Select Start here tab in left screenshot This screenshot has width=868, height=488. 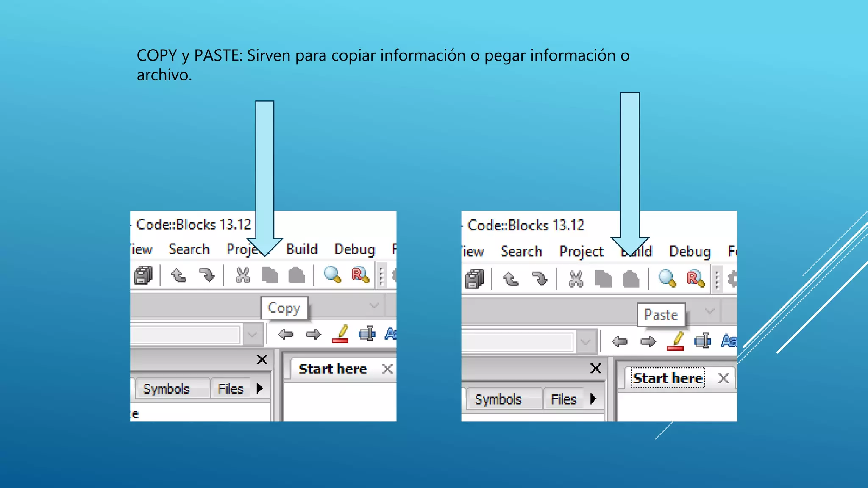click(x=333, y=369)
